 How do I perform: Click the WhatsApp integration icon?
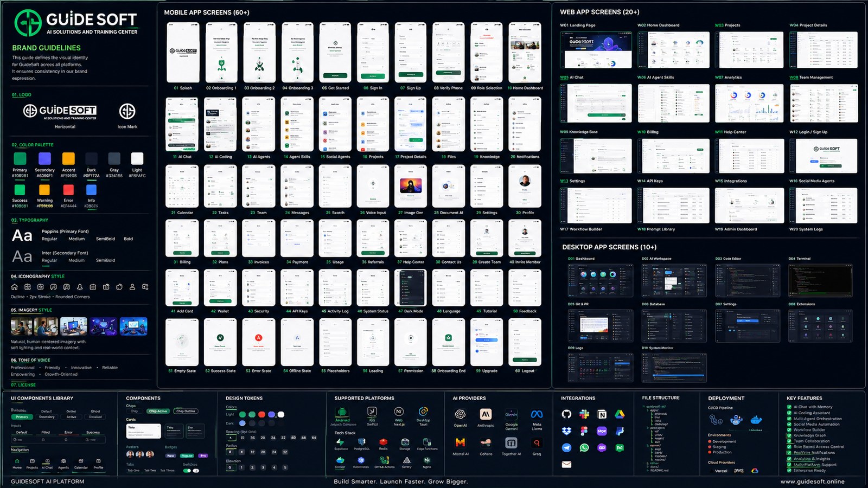point(584,448)
